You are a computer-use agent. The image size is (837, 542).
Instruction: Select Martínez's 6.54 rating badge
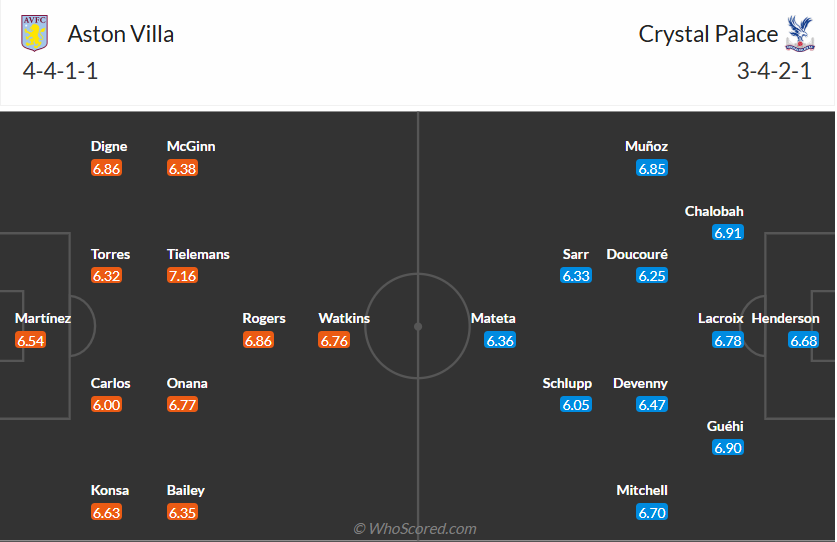click(x=30, y=341)
